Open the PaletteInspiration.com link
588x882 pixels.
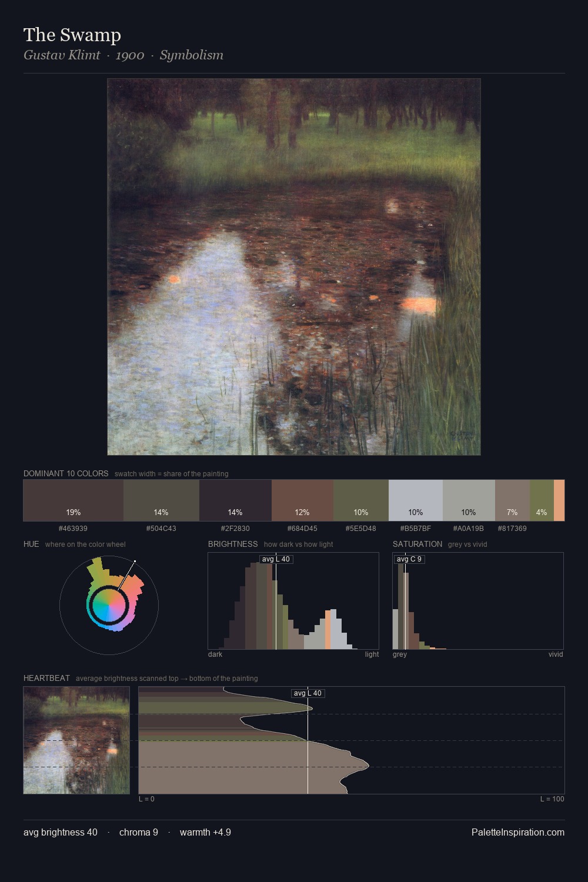click(518, 832)
